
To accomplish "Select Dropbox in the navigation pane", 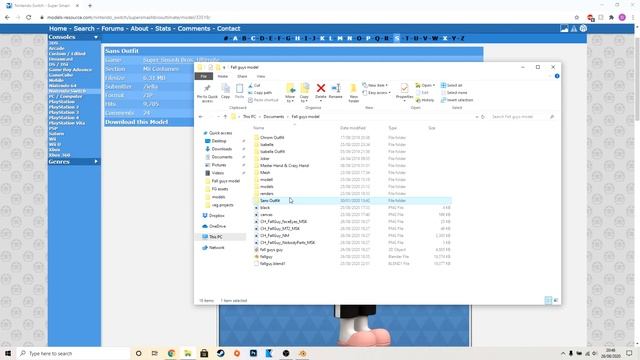I will click(216, 216).
